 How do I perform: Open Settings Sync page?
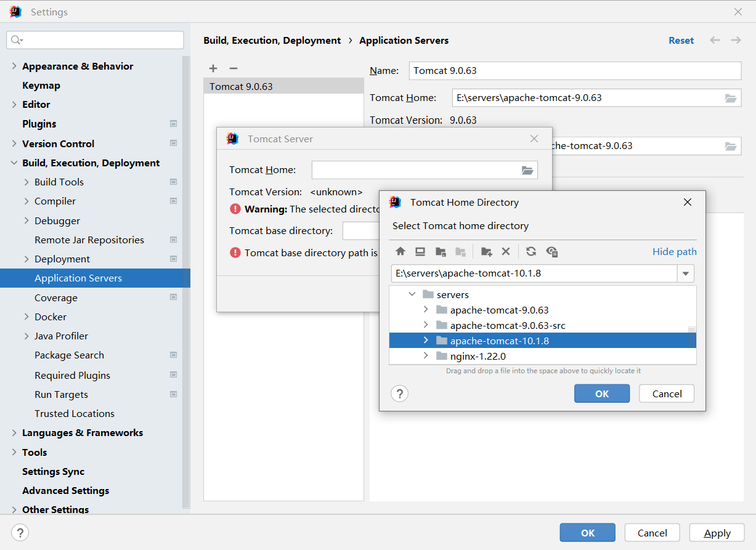[x=53, y=471]
